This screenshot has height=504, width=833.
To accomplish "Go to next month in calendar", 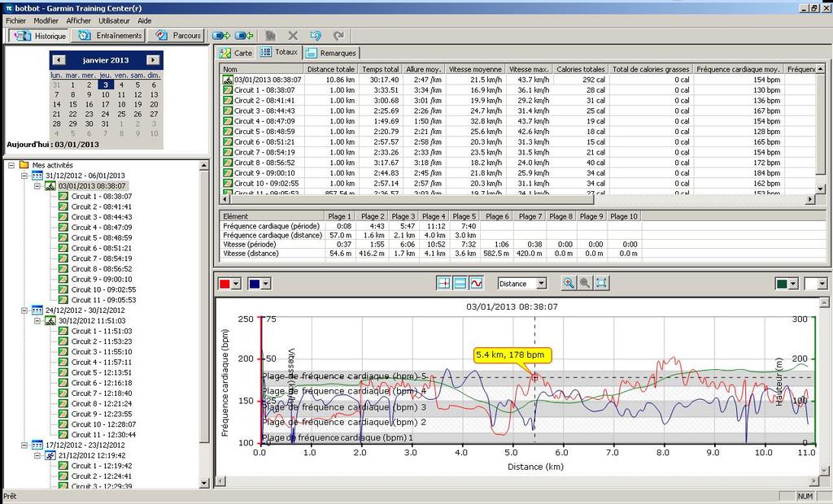I will (x=153, y=60).
